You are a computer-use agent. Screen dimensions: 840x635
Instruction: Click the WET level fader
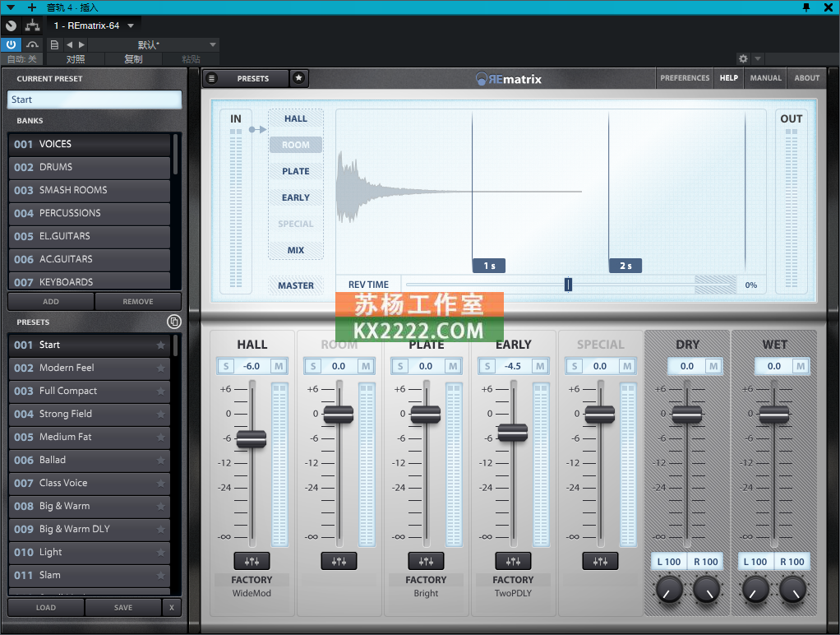773,414
